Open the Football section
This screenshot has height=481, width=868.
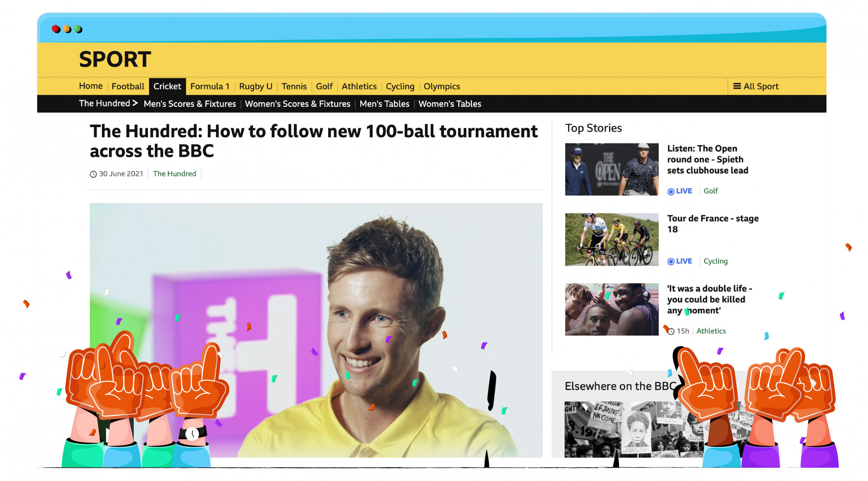click(128, 86)
